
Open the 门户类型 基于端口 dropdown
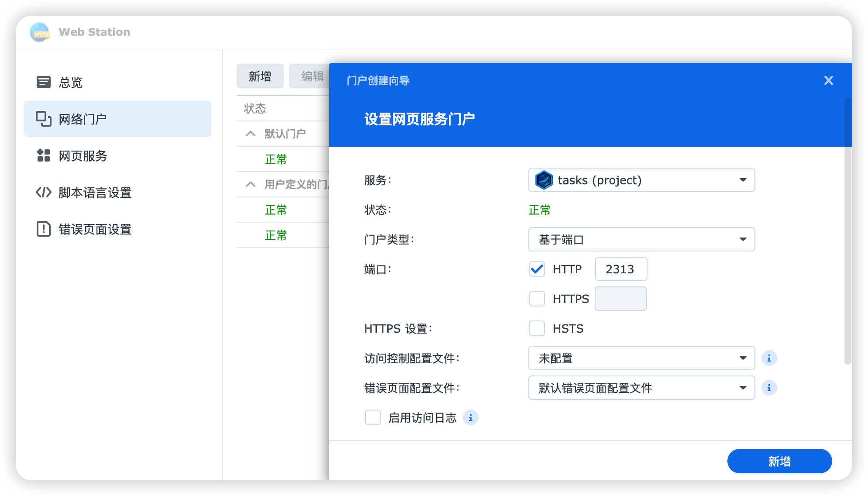click(641, 239)
